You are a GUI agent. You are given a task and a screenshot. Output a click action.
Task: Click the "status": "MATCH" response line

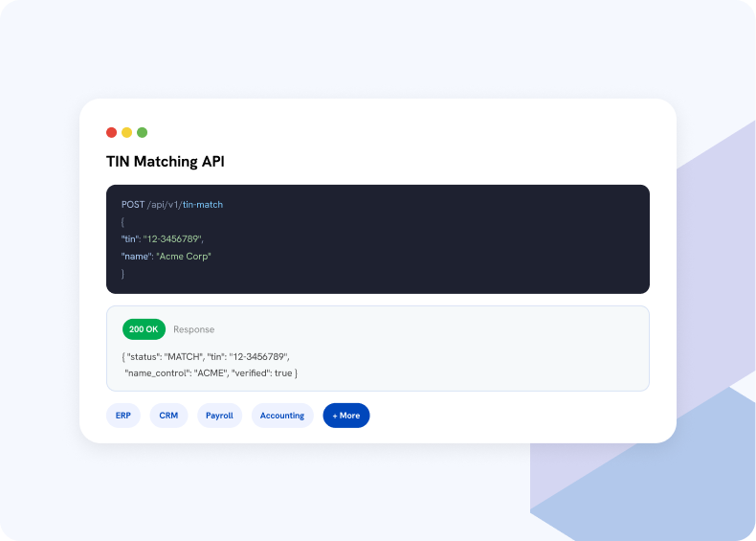(x=206, y=356)
